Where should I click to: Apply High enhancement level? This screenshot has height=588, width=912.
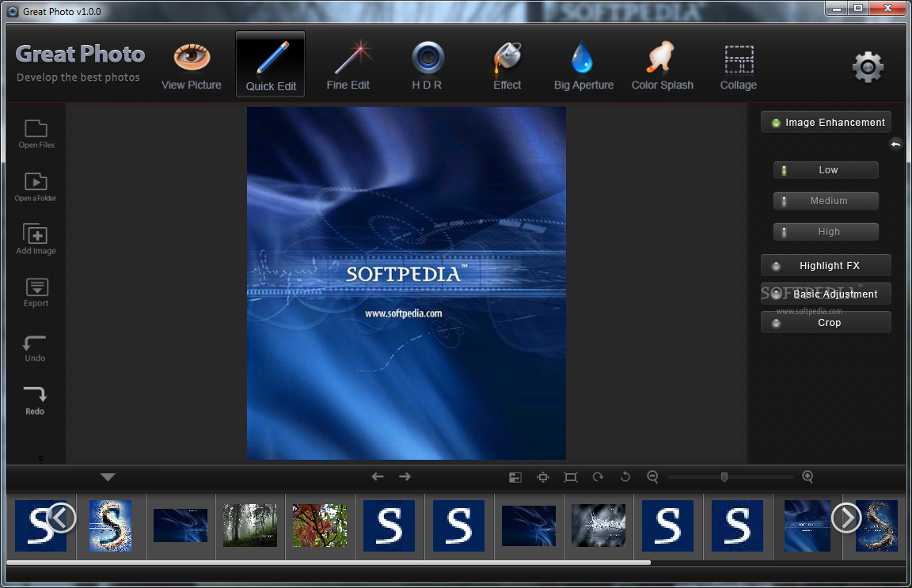tap(826, 231)
